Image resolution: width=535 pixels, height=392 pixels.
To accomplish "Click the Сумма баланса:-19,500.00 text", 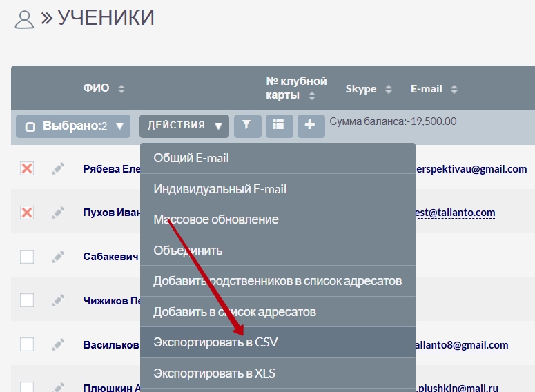I will [393, 121].
